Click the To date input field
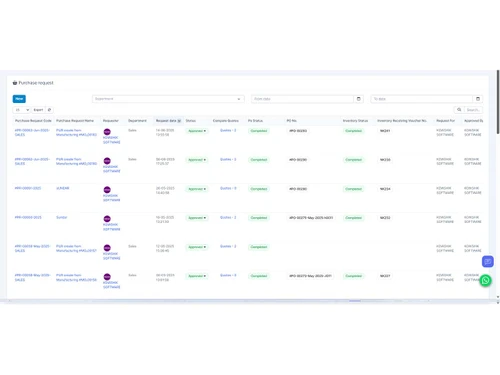Image resolution: width=500 pixels, height=375 pixels. click(422, 99)
